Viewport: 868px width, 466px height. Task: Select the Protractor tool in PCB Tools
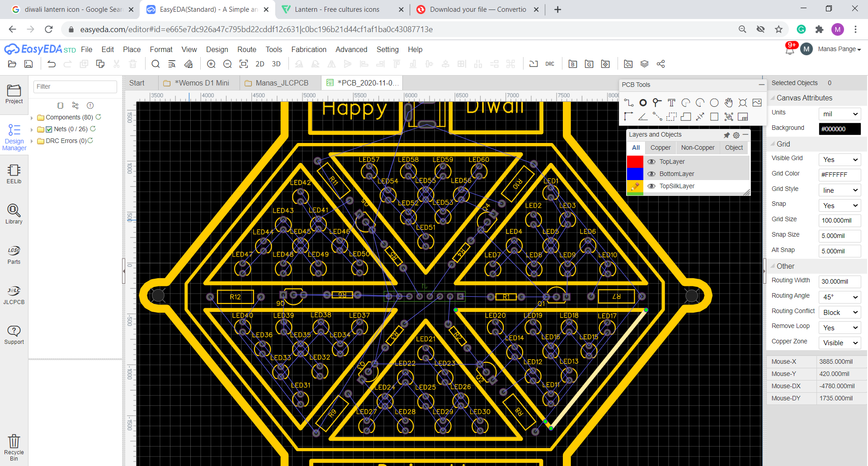point(643,117)
